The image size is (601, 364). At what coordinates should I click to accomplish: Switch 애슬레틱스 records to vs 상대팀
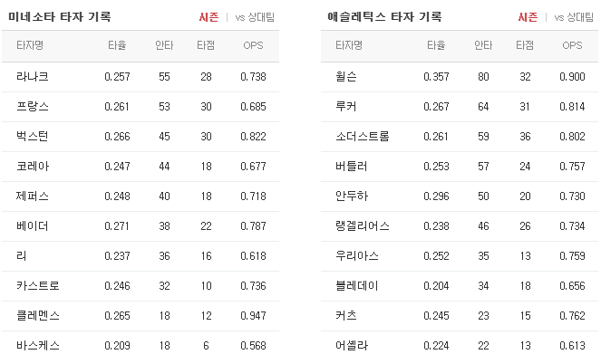[x=574, y=17]
